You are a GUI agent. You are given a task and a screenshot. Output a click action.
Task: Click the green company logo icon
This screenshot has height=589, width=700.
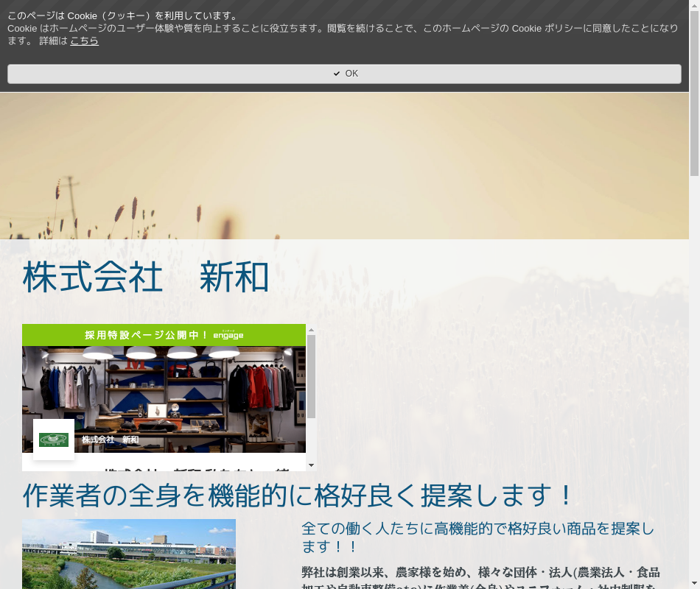point(54,440)
